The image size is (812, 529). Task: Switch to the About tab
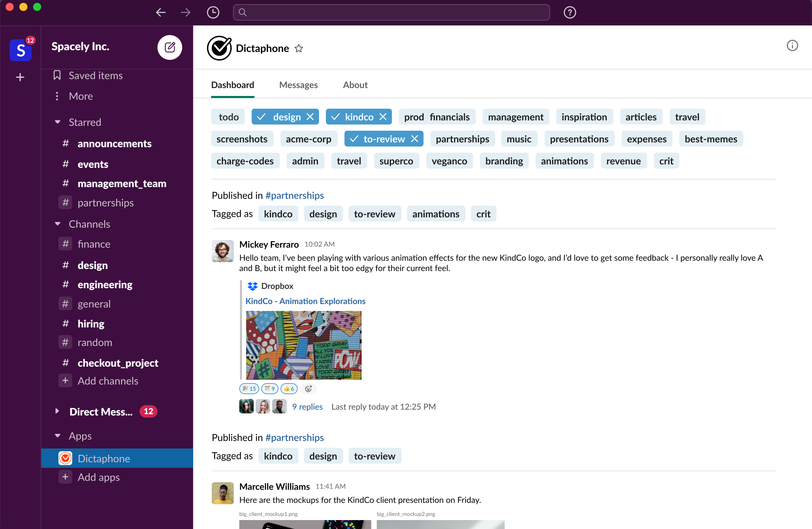(355, 85)
